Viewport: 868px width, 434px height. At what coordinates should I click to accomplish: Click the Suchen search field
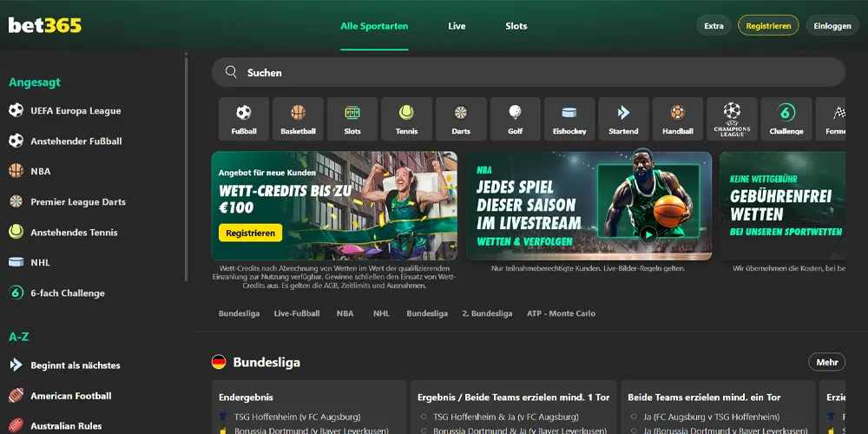528,73
